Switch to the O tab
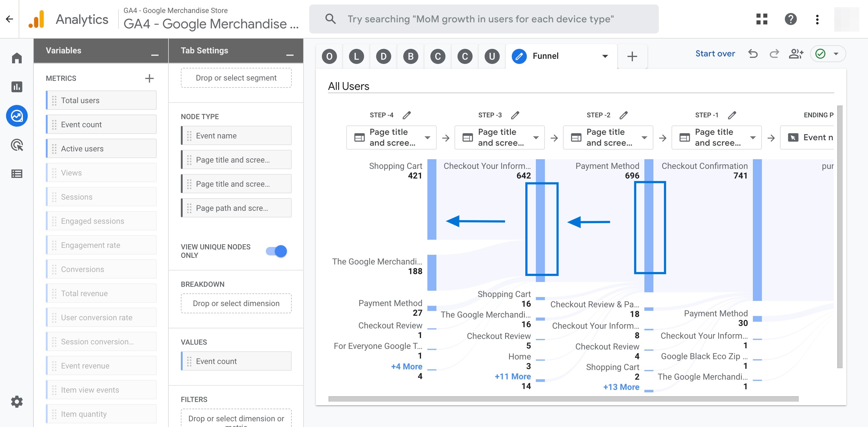 329,56
